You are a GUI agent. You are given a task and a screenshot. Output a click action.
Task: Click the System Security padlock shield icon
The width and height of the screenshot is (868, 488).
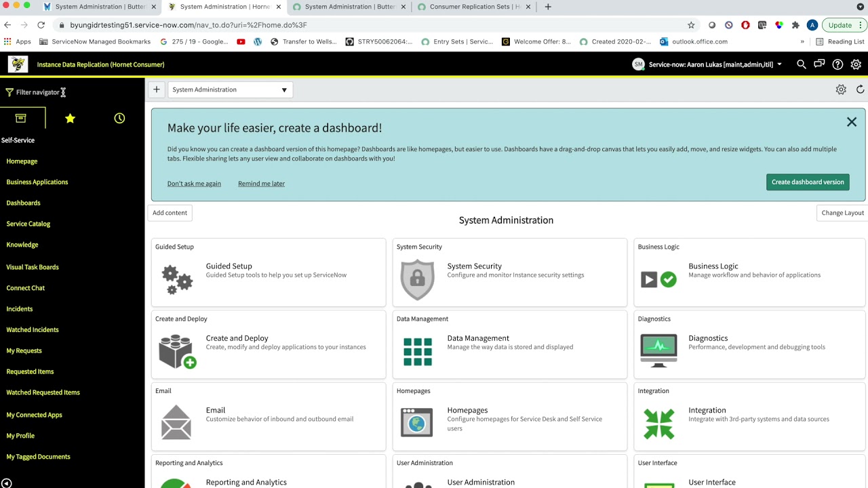coord(417,279)
